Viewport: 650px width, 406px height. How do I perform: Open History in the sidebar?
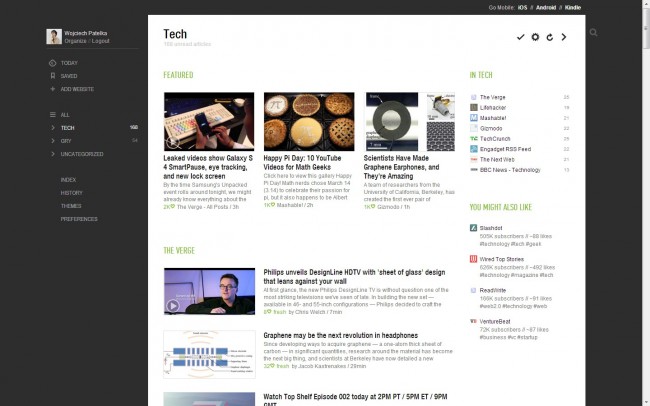pyautogui.click(x=71, y=193)
